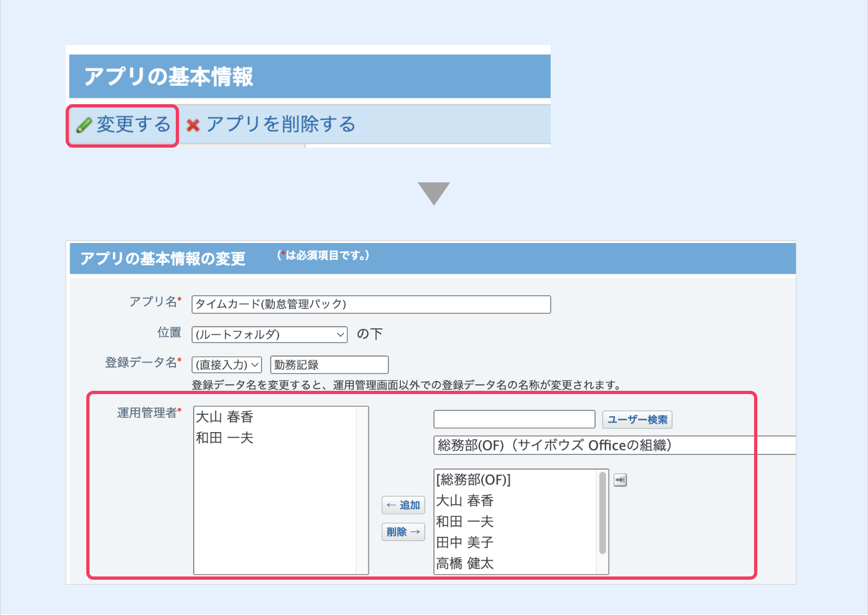Click the 勤務記録 data name field

point(329,365)
